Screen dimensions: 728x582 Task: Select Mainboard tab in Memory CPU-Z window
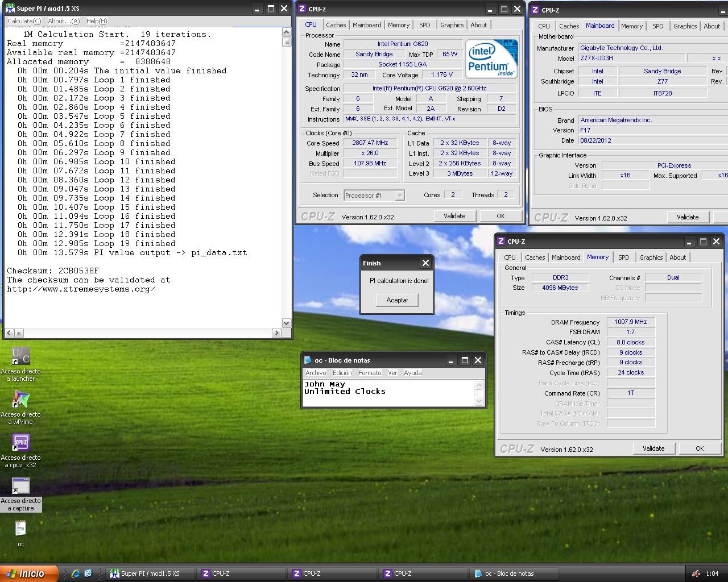566,257
